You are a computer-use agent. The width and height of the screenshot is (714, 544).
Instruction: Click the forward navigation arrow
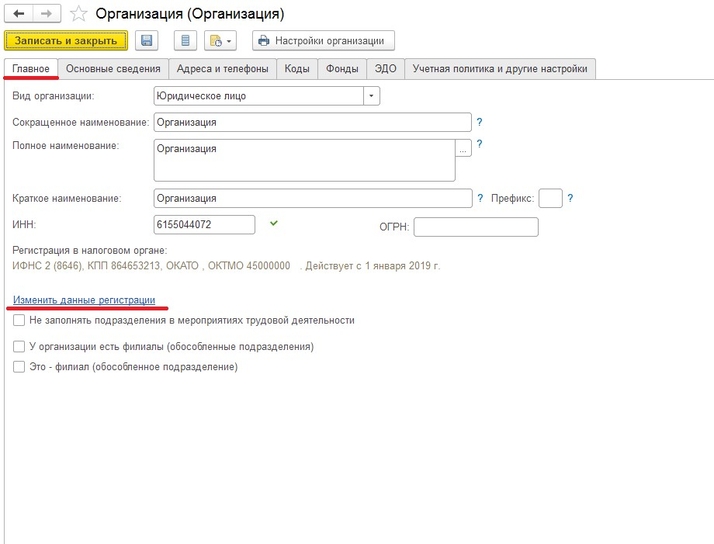[x=45, y=15]
